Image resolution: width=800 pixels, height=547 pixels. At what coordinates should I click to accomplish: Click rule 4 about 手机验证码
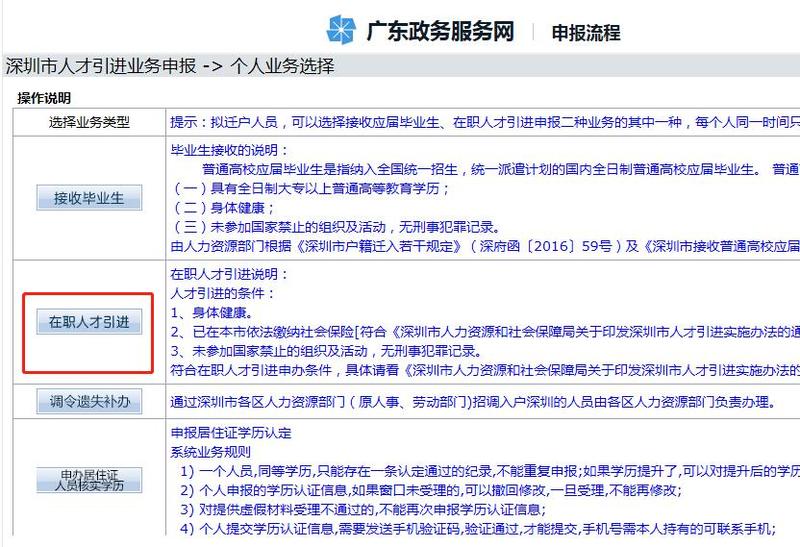coord(480,528)
